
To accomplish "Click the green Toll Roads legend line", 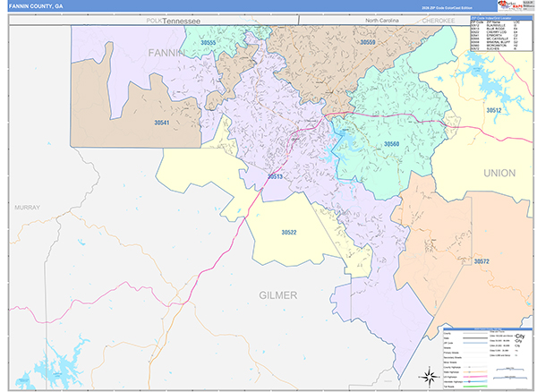I will [475, 387].
